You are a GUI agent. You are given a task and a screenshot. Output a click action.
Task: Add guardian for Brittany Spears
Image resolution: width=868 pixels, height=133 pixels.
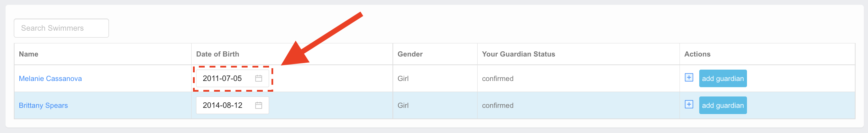723,105
